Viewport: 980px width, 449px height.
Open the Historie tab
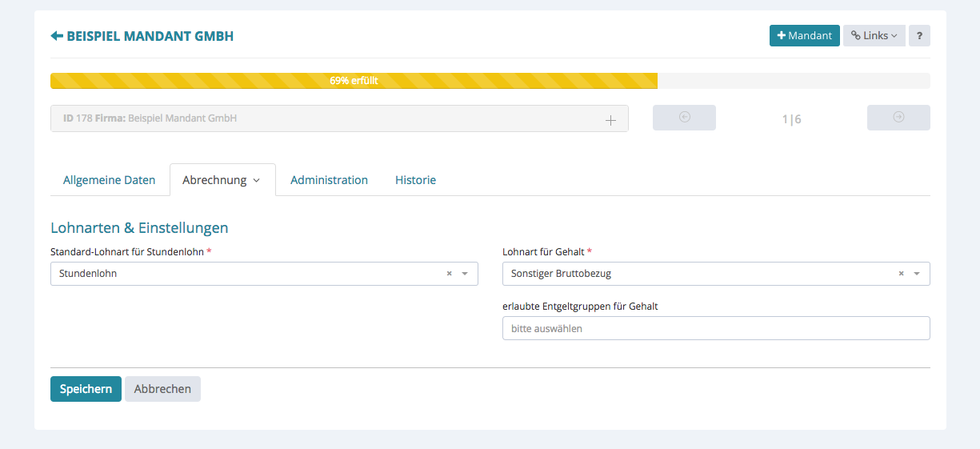pyautogui.click(x=415, y=180)
